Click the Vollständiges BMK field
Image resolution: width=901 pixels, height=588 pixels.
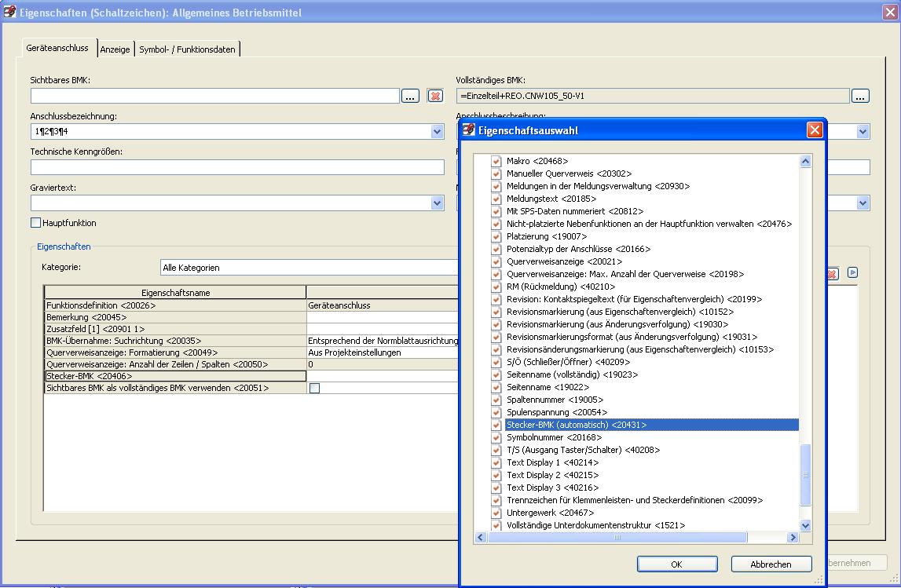point(653,96)
